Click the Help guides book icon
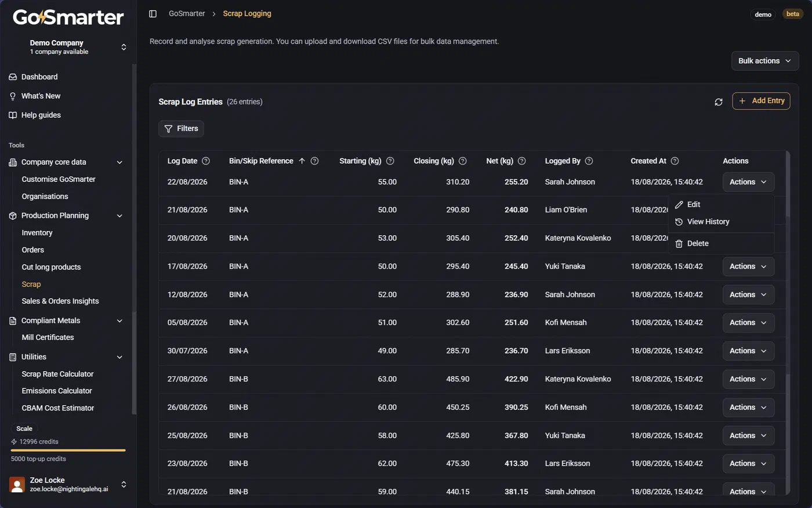812x508 pixels. click(13, 115)
